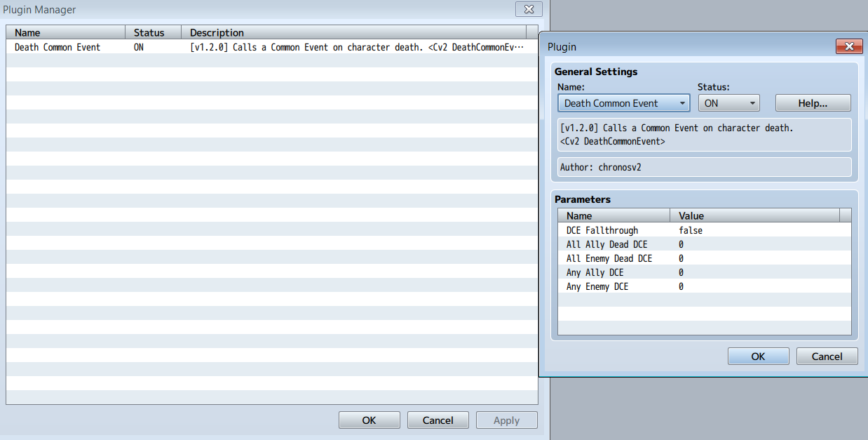
Task: Click OK in Plugin Manager window
Action: tap(369, 420)
